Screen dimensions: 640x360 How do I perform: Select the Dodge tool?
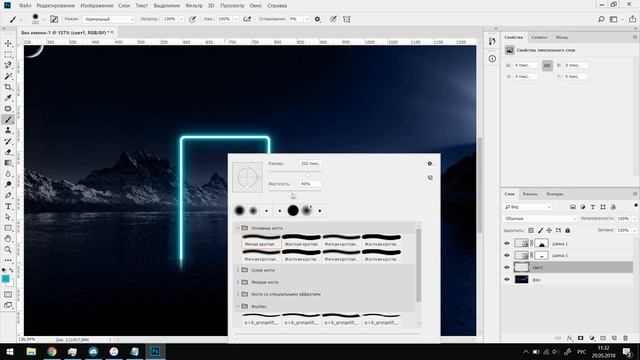8,184
